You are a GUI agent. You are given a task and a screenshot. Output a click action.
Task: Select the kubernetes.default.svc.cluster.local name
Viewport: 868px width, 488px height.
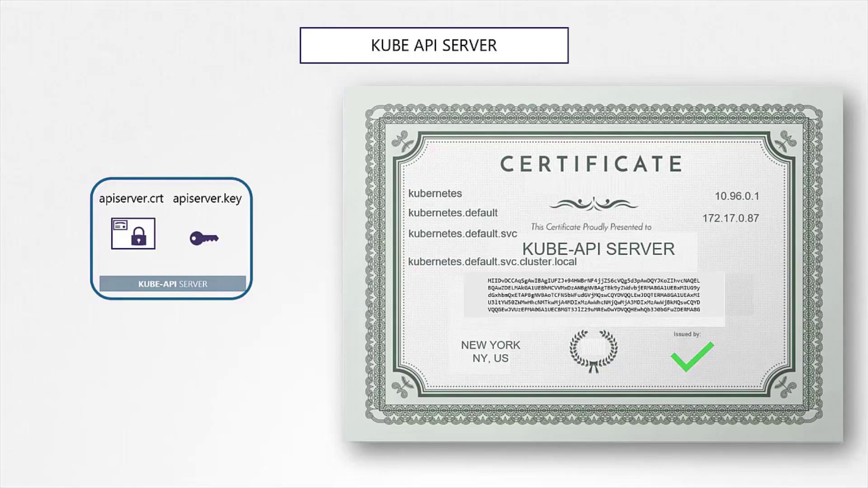492,262
